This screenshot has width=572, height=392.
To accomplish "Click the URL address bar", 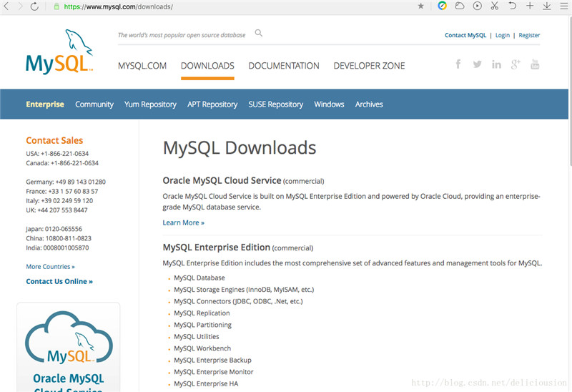I will point(236,6).
